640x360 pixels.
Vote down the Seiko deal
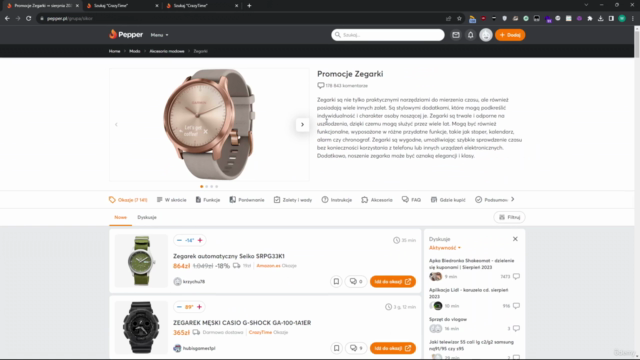(x=179, y=240)
